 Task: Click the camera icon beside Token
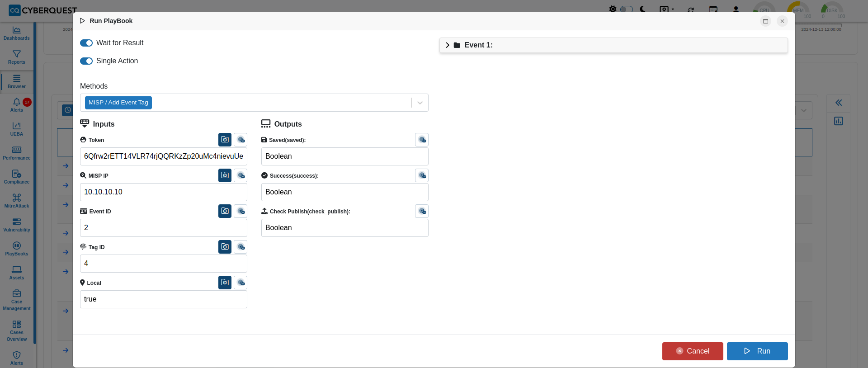[x=225, y=140]
